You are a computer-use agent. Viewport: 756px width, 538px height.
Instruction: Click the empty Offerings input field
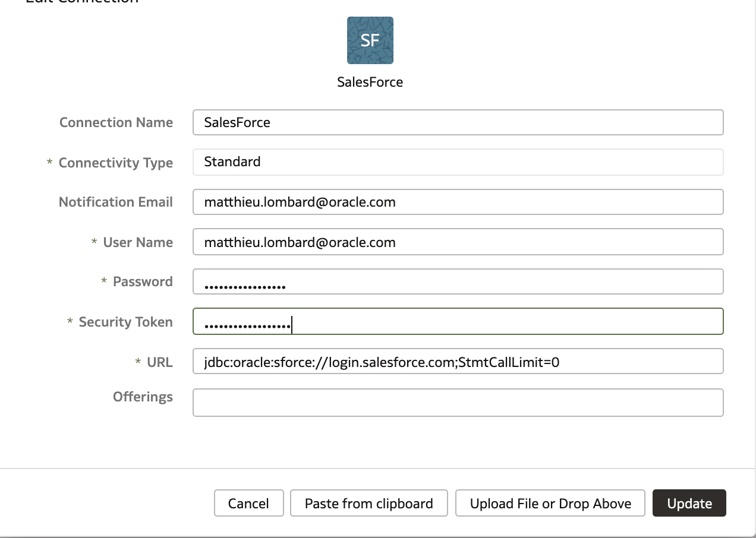pyautogui.click(x=458, y=402)
